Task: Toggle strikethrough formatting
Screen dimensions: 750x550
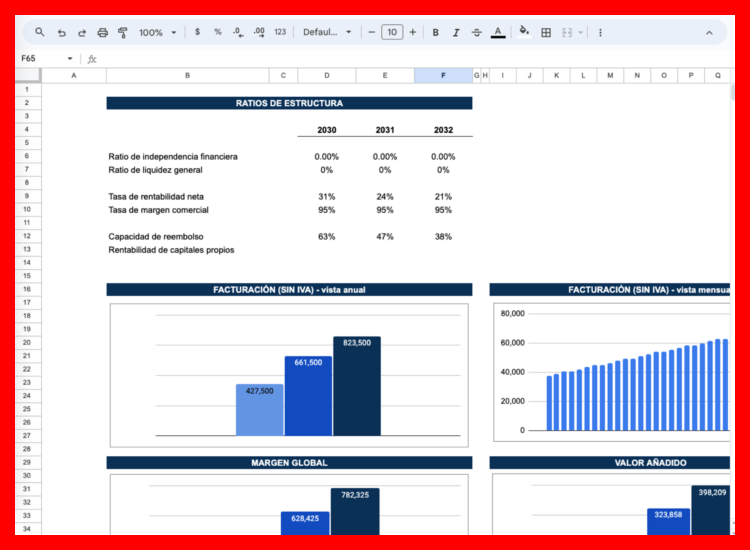Action: (477, 33)
